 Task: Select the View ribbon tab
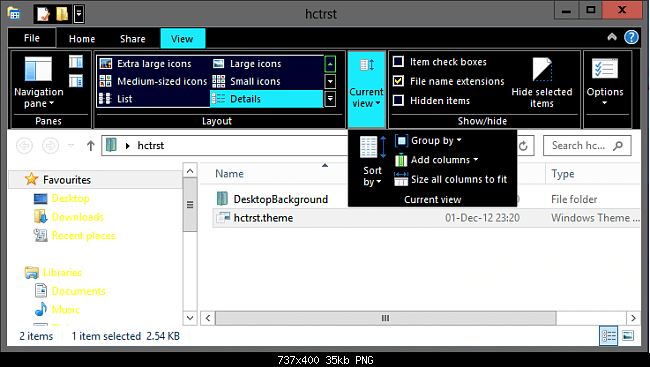(x=182, y=39)
